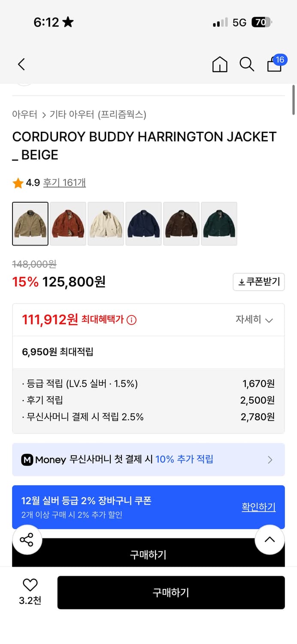Open the home icon in top bar

coord(219,64)
